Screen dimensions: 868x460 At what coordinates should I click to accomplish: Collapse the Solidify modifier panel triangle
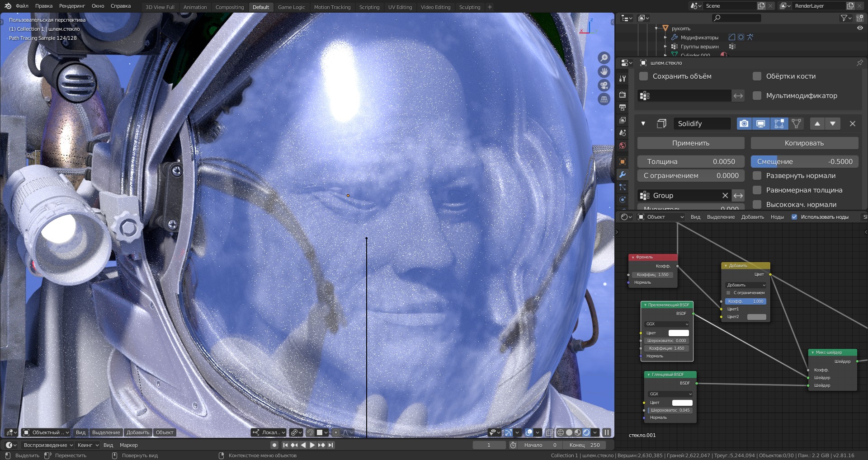click(643, 124)
